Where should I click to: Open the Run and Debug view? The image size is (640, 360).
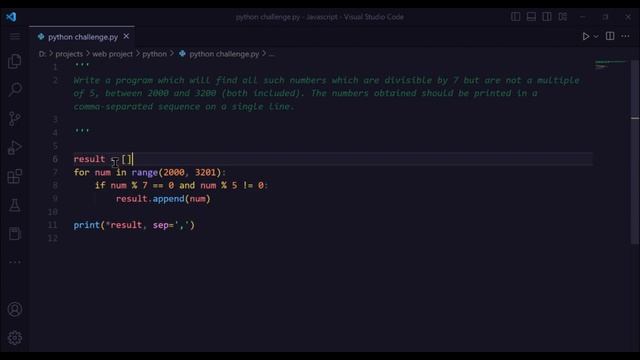[15, 148]
